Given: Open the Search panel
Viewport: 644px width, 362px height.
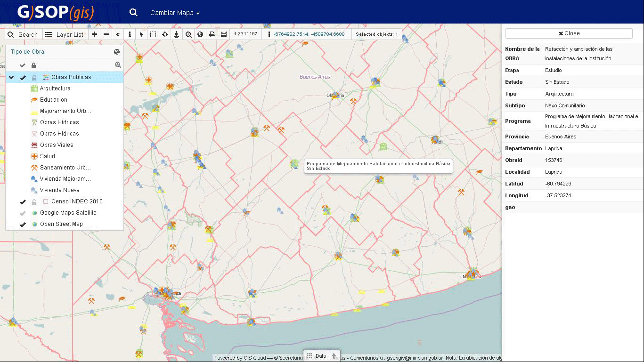Looking at the screenshot, I should pyautogui.click(x=23, y=34).
